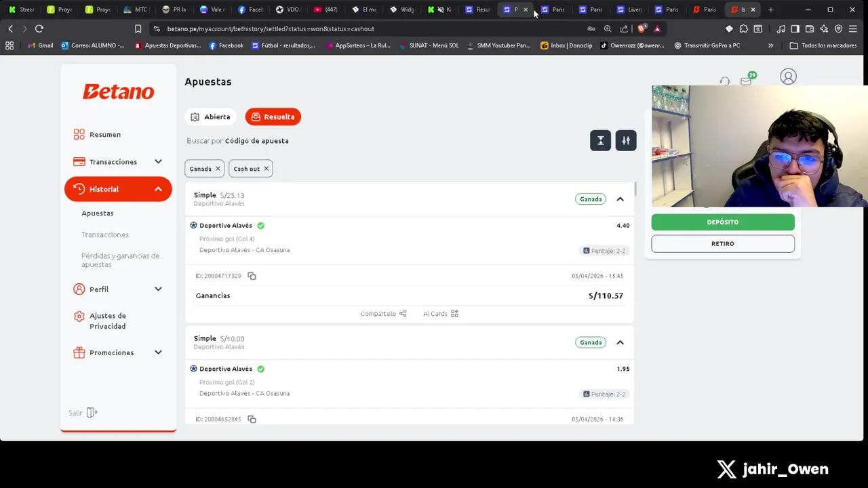Screen dimensions: 868x488
Task: Open the user account profile icon
Action: click(788, 77)
